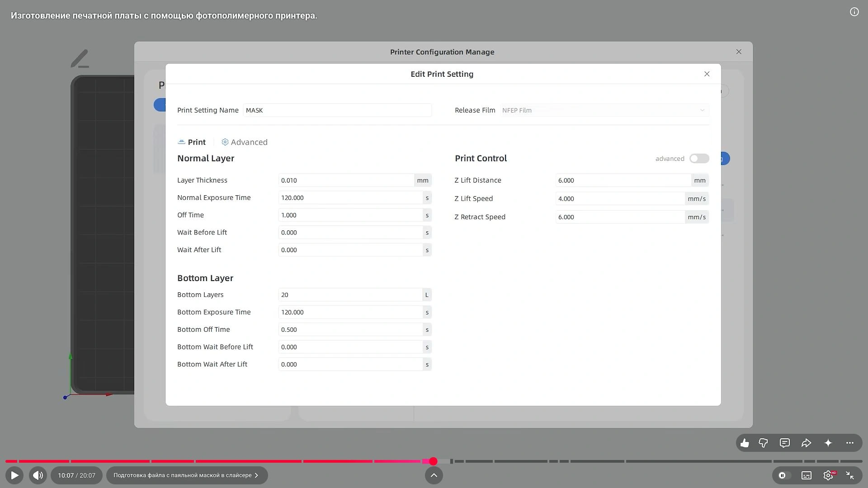
Task: Open video quality settings gear
Action: point(828,475)
